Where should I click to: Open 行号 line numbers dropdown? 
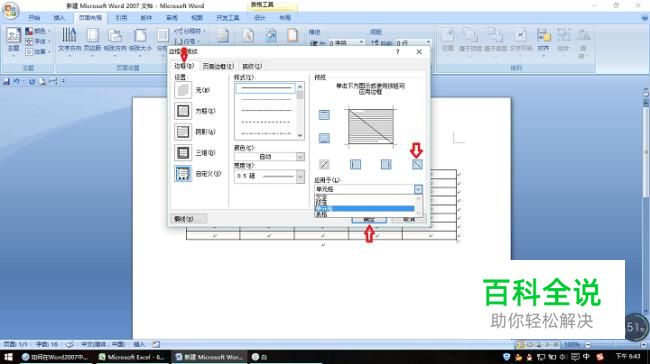[187, 41]
